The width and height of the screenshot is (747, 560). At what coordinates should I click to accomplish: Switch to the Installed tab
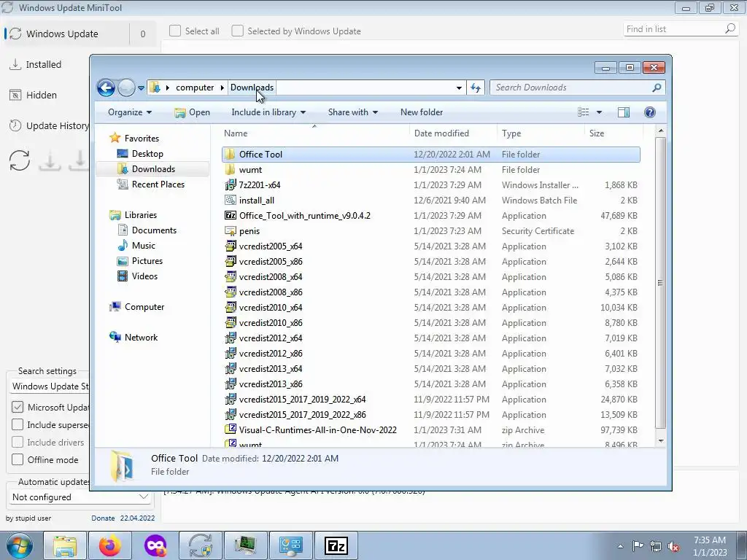pos(43,64)
